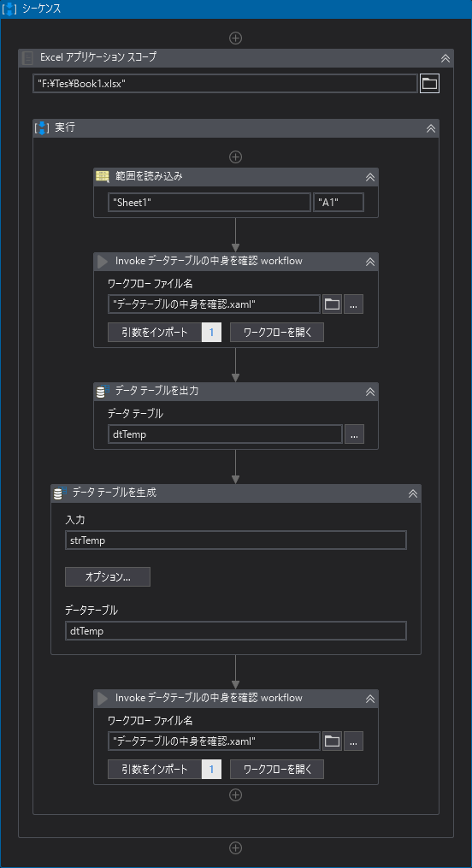
Task: Click the 入力 label
Action: 75,519
